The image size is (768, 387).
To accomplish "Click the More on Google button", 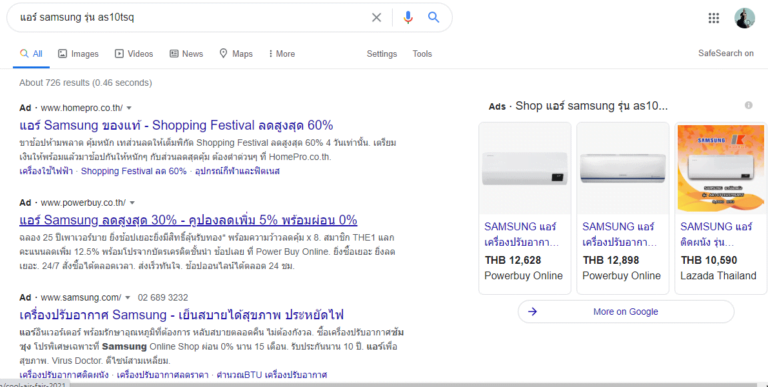I will point(625,312).
